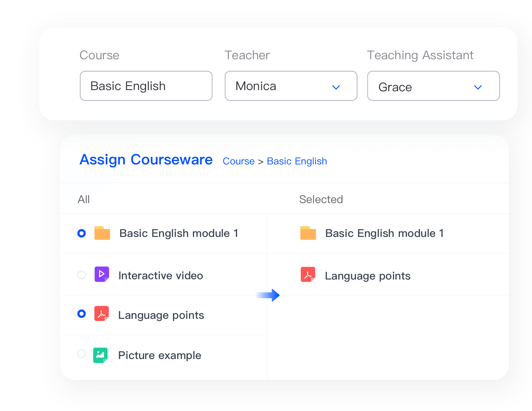Select the Picture example radio button
The image size is (532, 411).
(82, 354)
